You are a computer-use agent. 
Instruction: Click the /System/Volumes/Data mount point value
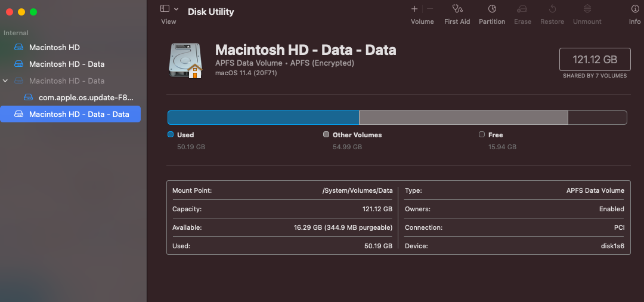click(357, 190)
